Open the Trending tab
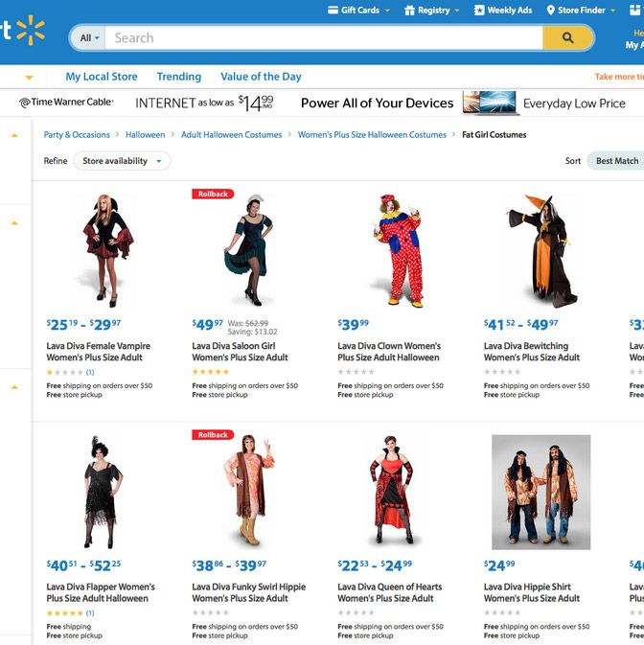Viewport: 644px width, 645px height. pos(179,77)
